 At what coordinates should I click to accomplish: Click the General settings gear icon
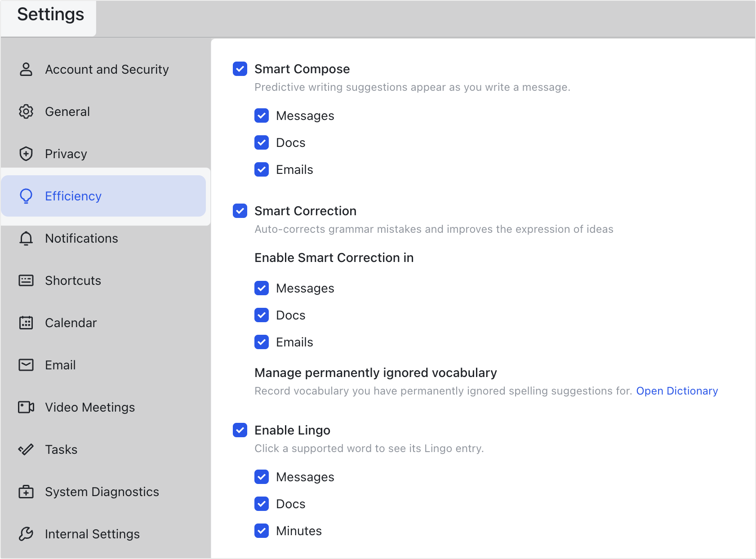[26, 111]
